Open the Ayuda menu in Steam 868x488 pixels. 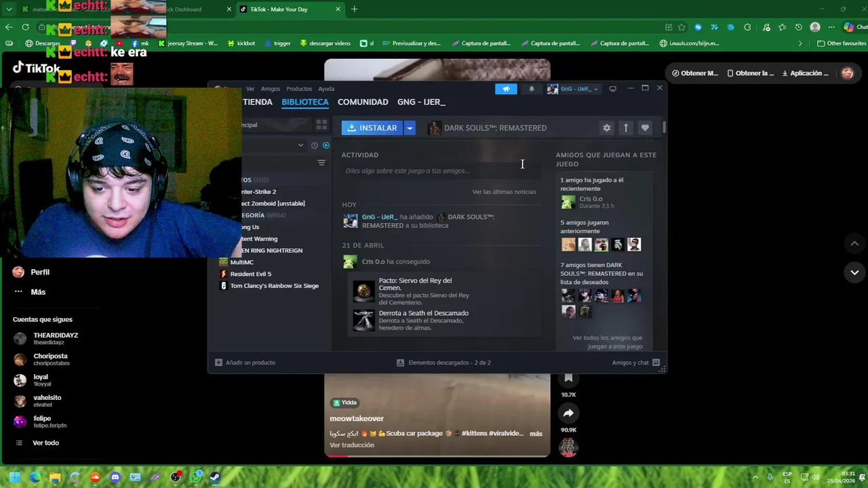(326, 89)
